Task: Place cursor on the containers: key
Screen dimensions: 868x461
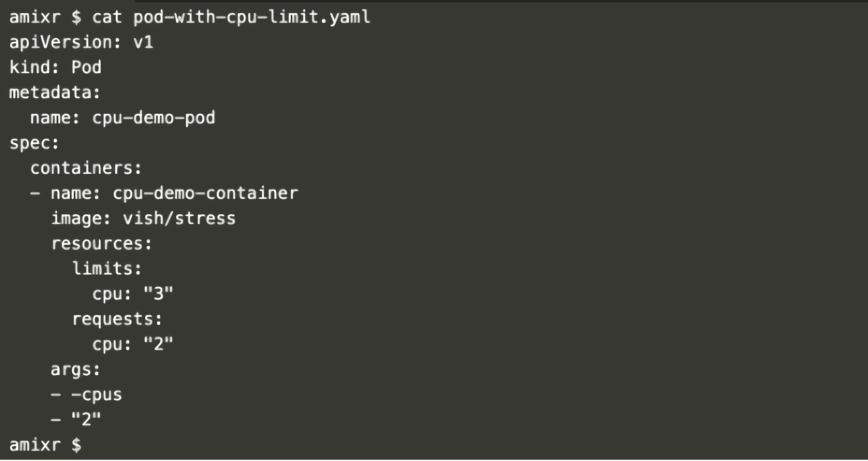Action: click(86, 168)
